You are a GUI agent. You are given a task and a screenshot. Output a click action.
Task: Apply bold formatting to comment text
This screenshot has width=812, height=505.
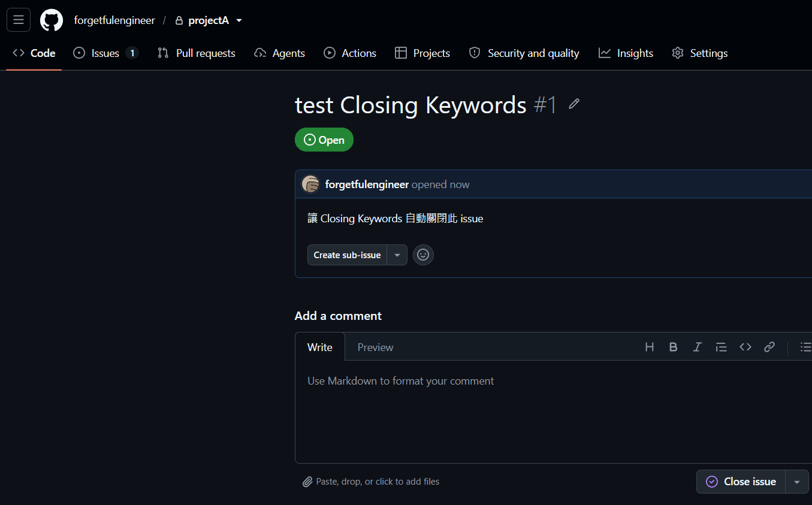674,347
